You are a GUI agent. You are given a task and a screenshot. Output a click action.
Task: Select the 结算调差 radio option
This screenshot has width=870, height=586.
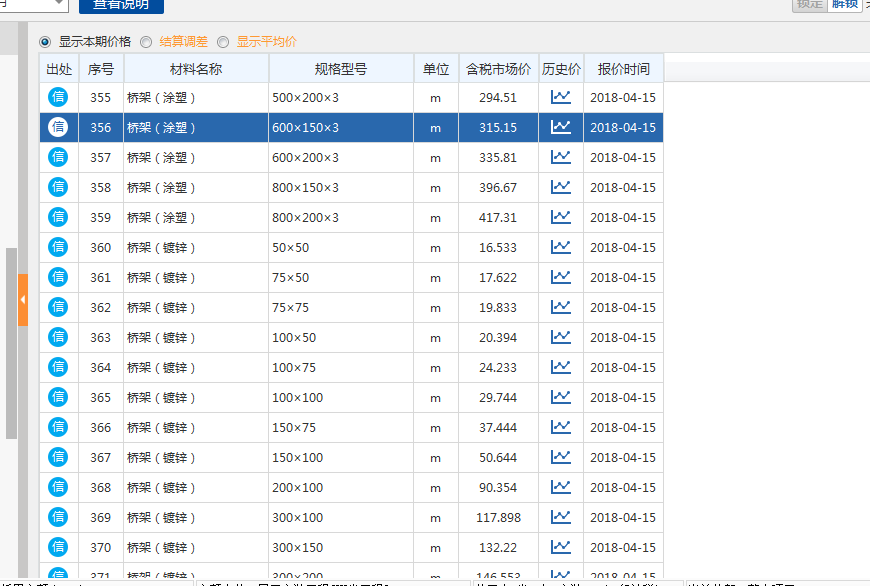click(x=146, y=42)
